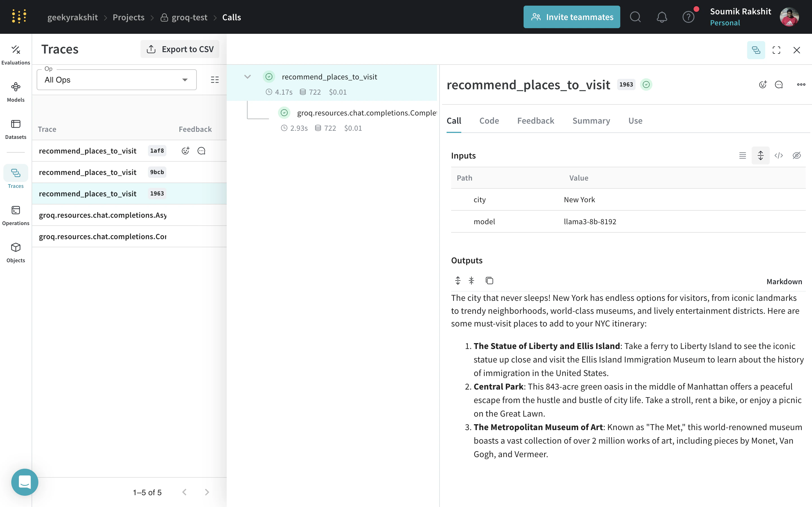The height and width of the screenshot is (507, 812).
Task: Open the Datasets sidebar section
Action: (16, 129)
